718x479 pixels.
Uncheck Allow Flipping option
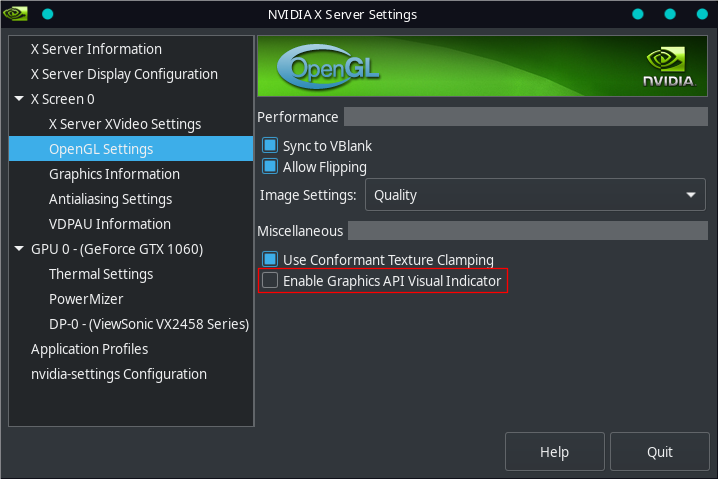click(x=270, y=167)
